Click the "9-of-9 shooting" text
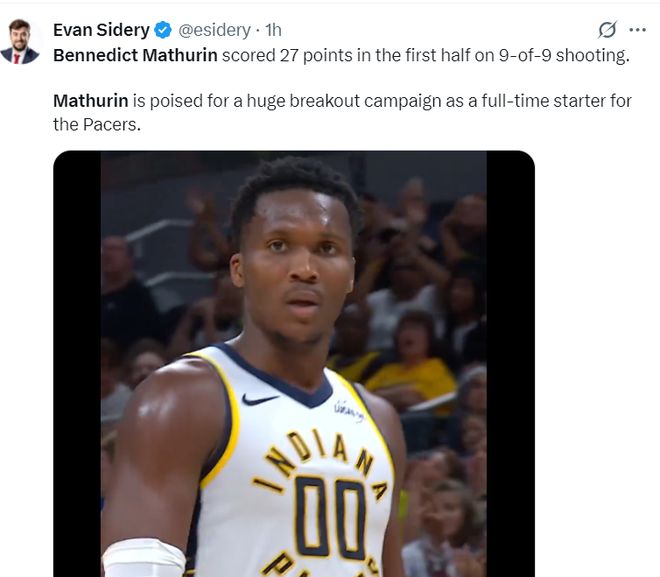The width and height of the screenshot is (660, 577). pos(568,55)
